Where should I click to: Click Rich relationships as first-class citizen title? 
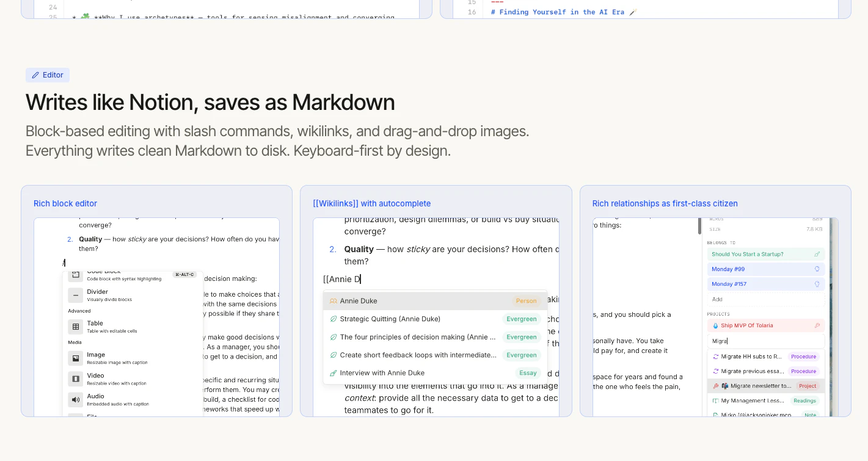pos(665,203)
